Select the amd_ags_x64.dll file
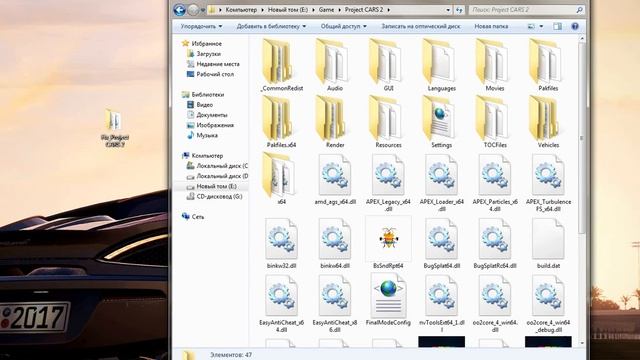The image size is (640, 360). (335, 180)
